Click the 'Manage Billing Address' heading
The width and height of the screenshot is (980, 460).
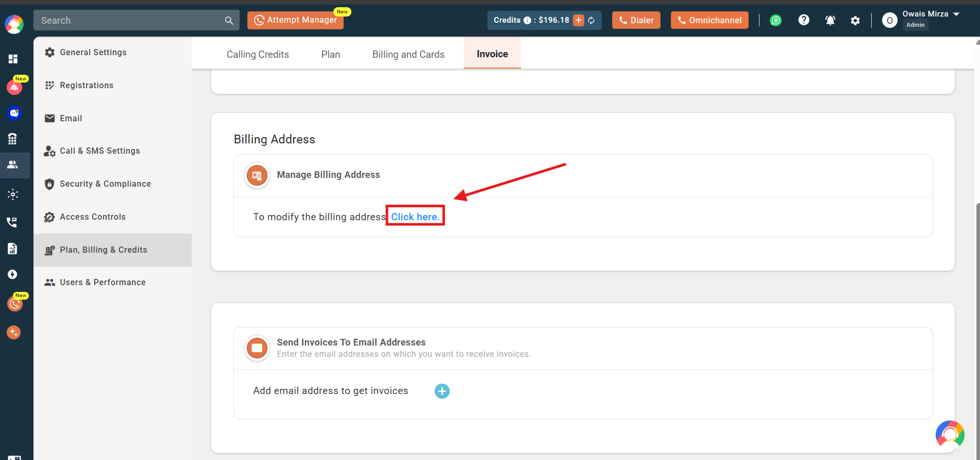coord(329,175)
